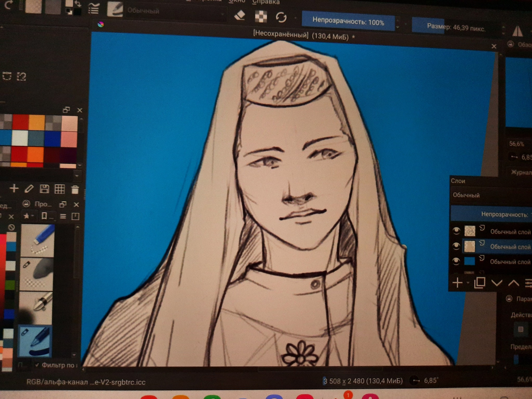The image size is (532, 399).
Task: Toggle the eraser mode icon
Action: point(240,16)
